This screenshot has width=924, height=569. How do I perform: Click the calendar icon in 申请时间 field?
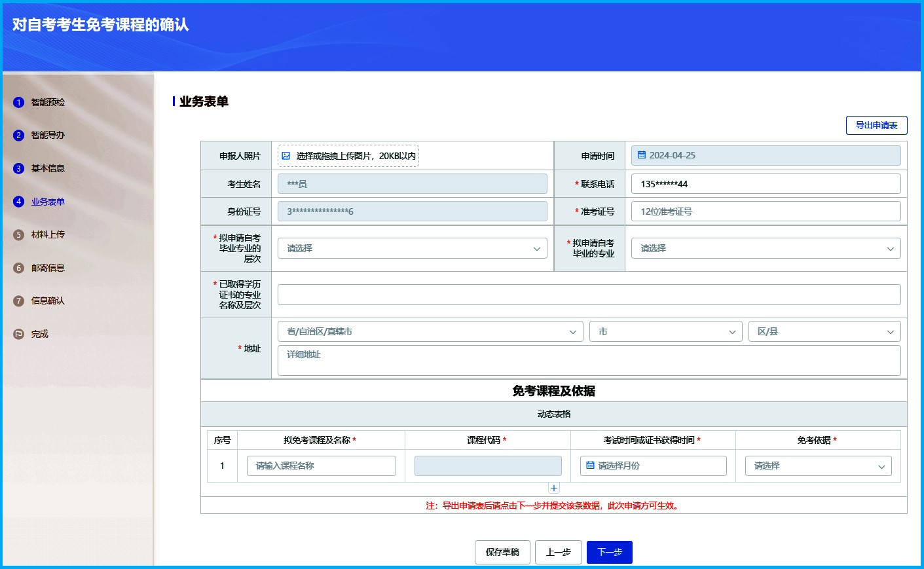(642, 155)
